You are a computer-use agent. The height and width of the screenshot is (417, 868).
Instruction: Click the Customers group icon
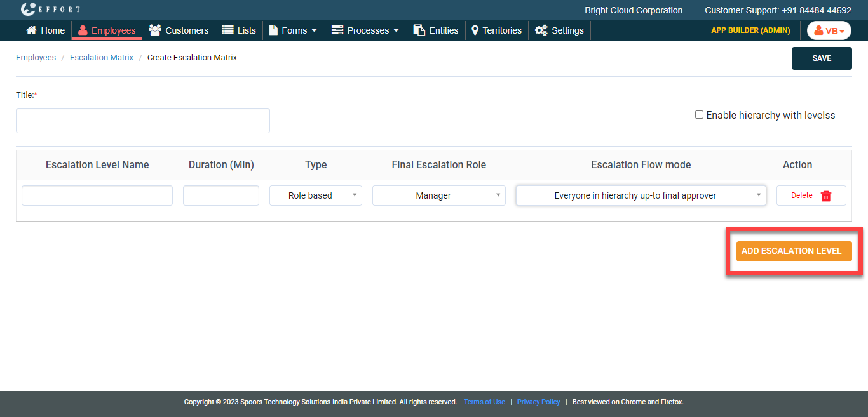click(x=154, y=30)
